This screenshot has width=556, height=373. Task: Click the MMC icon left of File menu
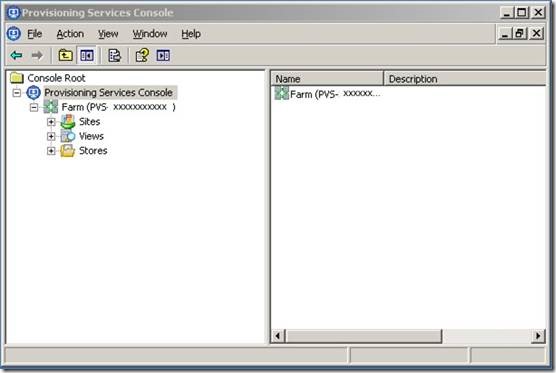point(14,34)
